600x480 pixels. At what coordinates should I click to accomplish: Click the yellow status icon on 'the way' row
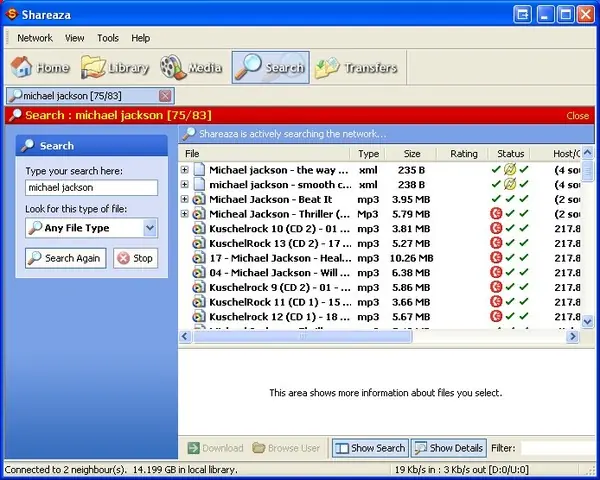[x=510, y=169]
